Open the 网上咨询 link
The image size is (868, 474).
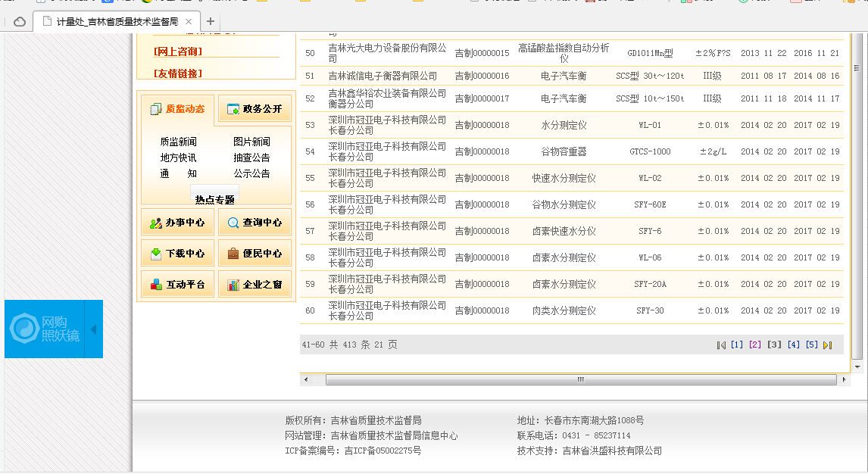click(178, 51)
